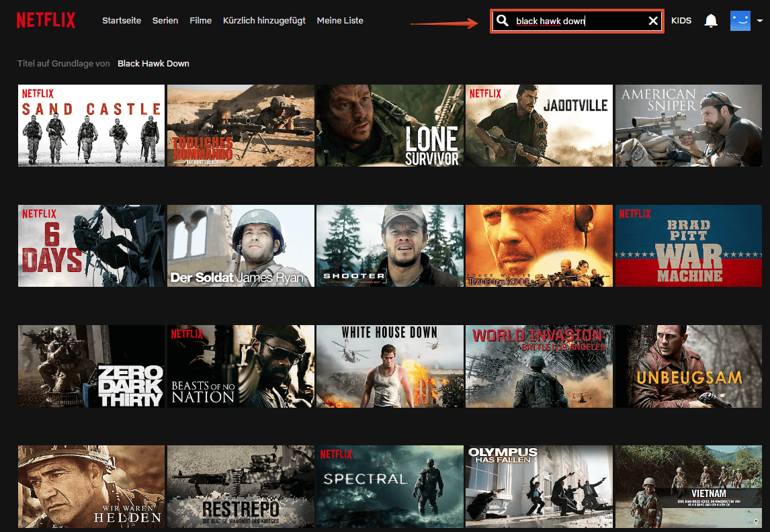The image size is (770, 532).
Task: Click the Black Hawk Down title link
Action: [x=153, y=63]
